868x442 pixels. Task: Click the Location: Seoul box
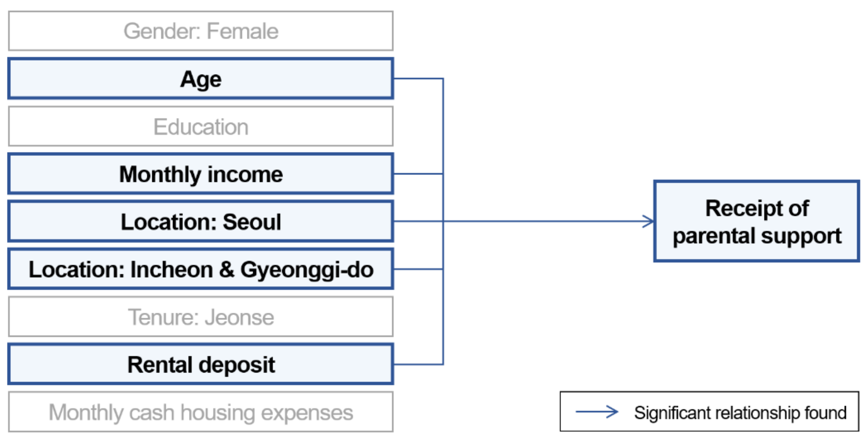pyautogui.click(x=201, y=221)
